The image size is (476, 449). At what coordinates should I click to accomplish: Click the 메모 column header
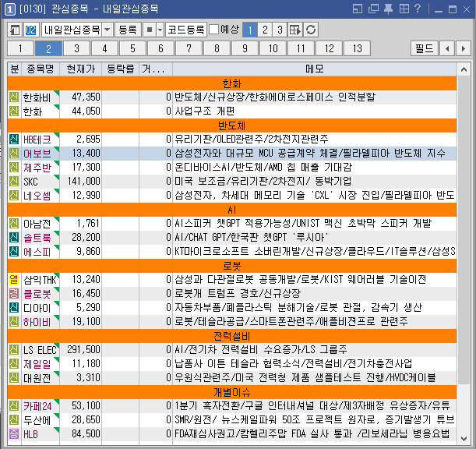click(315, 69)
